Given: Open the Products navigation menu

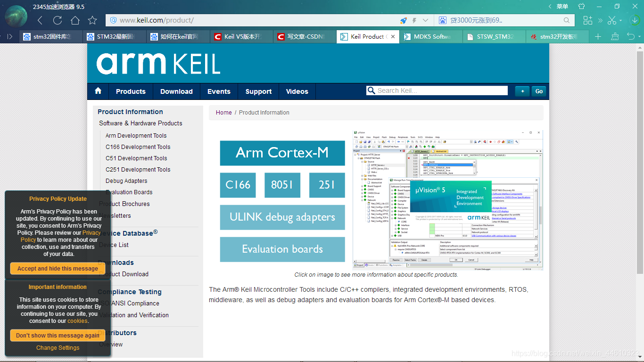Looking at the screenshot, I should (131, 91).
